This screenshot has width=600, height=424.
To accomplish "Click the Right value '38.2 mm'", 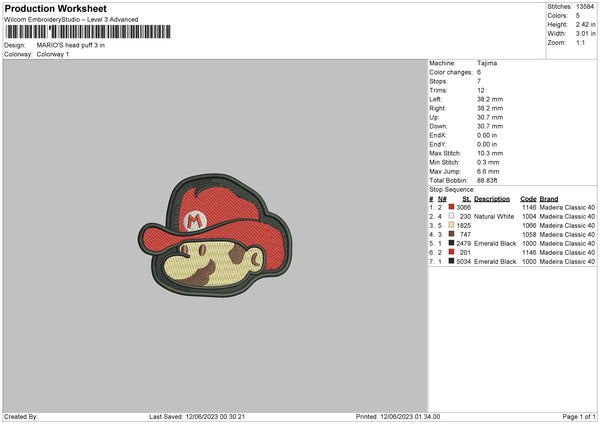I will (490, 108).
